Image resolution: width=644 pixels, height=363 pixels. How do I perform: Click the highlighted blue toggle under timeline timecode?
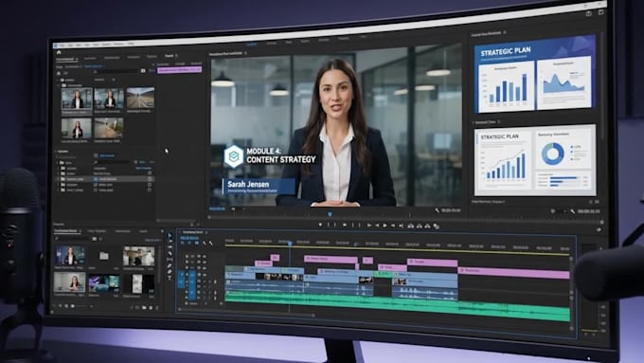pos(197,243)
